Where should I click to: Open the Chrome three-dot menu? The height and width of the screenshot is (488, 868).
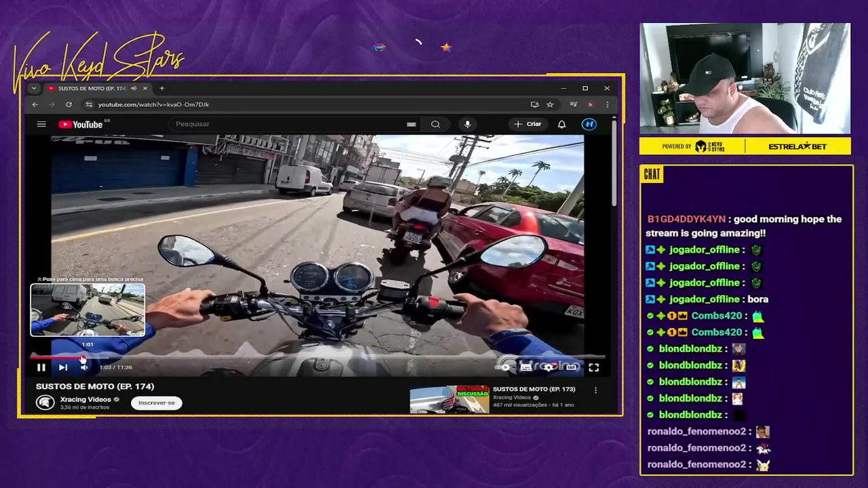click(x=607, y=104)
